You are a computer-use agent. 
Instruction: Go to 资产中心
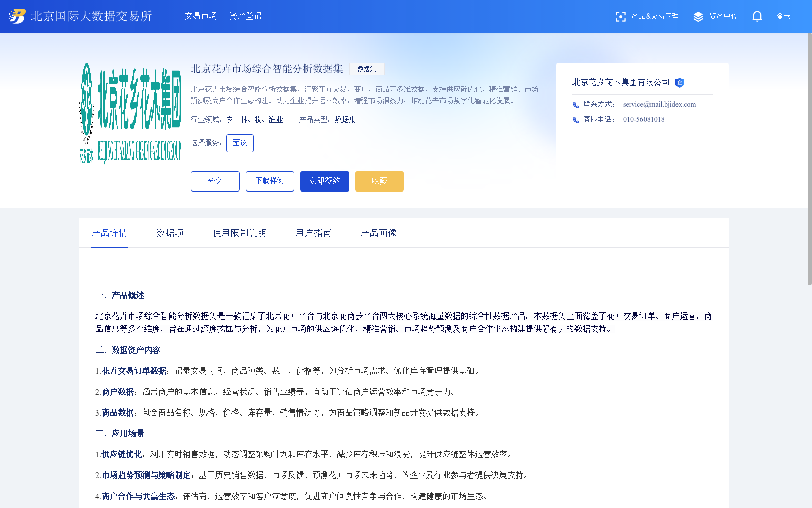(x=723, y=16)
